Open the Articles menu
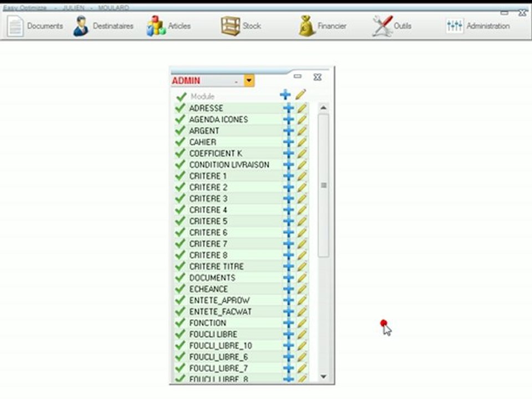The height and width of the screenshot is (399, 532). [168, 26]
